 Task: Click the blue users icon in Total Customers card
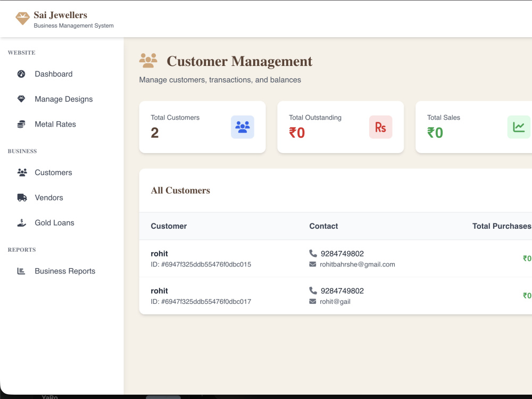point(243,127)
